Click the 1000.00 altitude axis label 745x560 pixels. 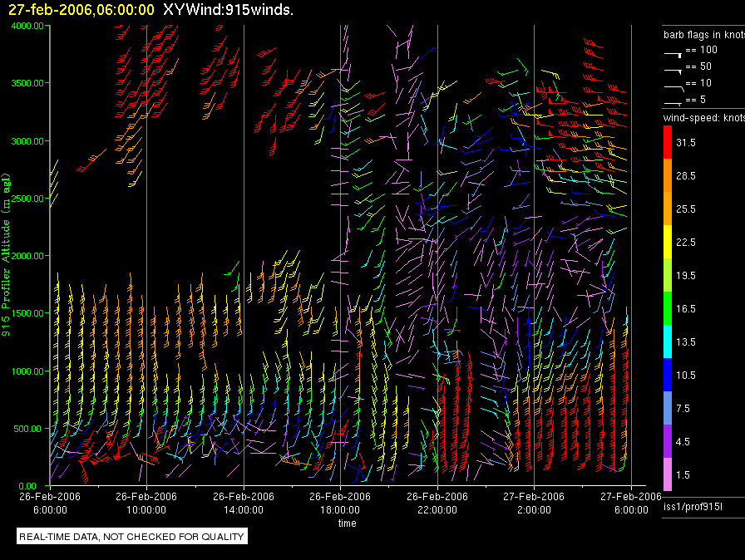(27, 371)
